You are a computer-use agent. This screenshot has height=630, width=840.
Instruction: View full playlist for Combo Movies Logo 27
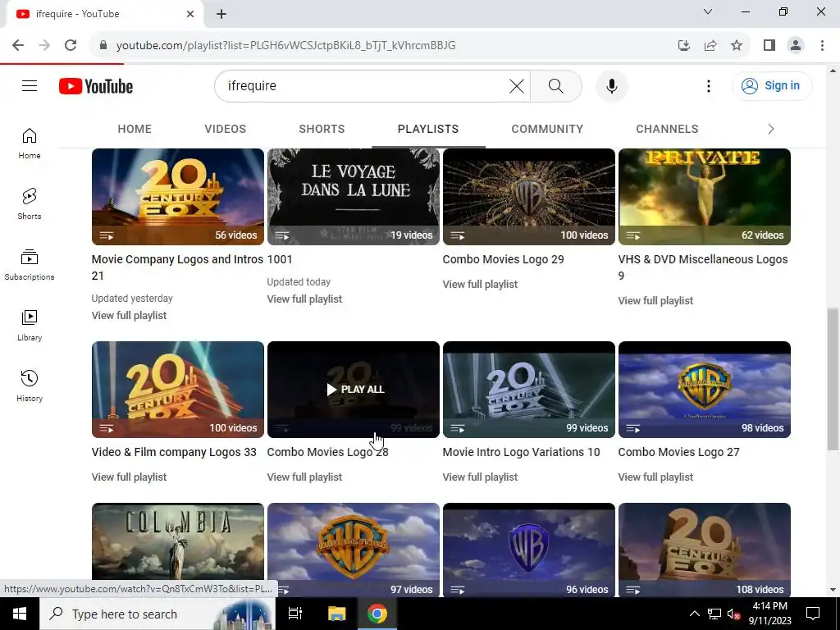coord(655,477)
